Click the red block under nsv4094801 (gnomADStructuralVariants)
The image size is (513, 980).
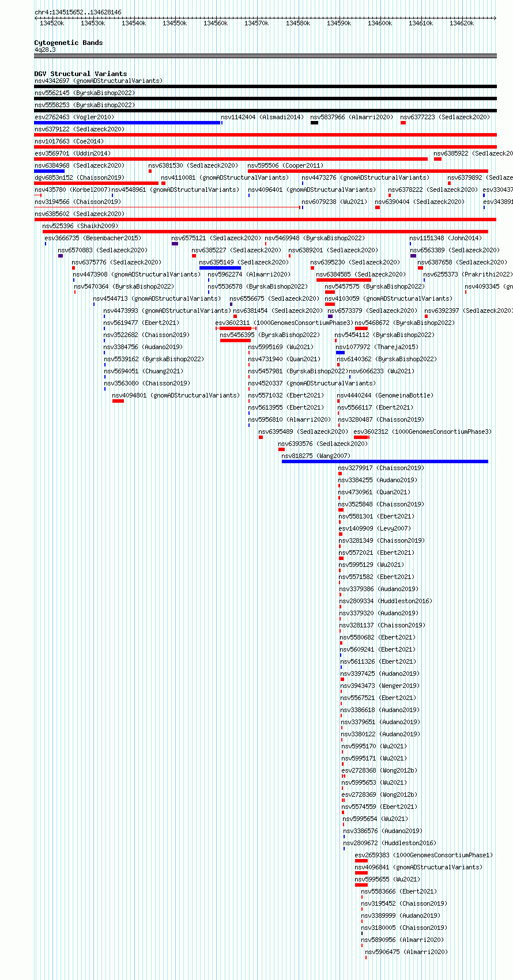[118, 400]
